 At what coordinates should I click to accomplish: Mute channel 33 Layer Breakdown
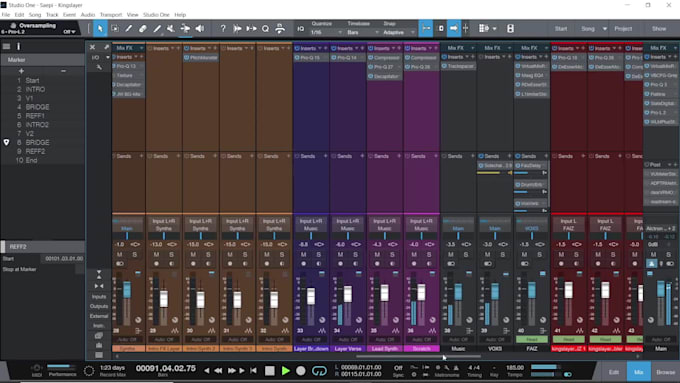point(304,255)
